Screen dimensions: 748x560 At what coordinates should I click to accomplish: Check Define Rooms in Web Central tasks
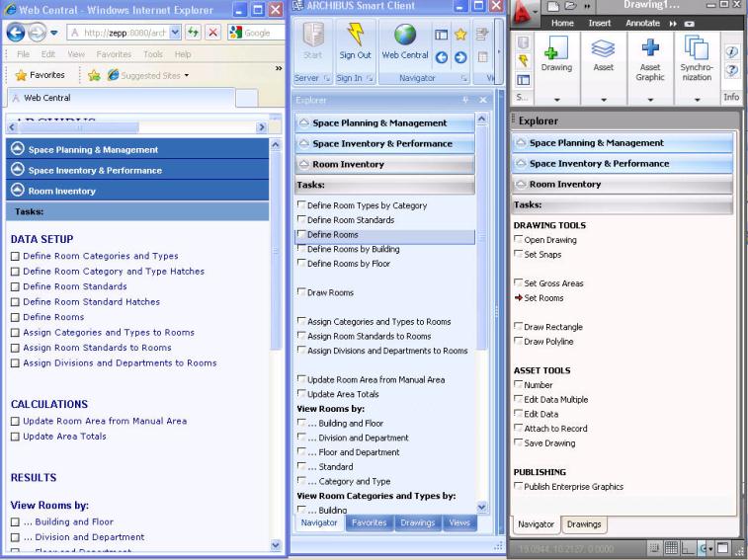(x=15, y=317)
